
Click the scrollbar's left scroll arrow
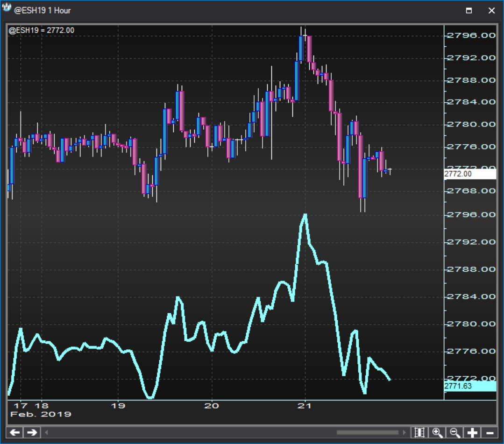[47, 432]
